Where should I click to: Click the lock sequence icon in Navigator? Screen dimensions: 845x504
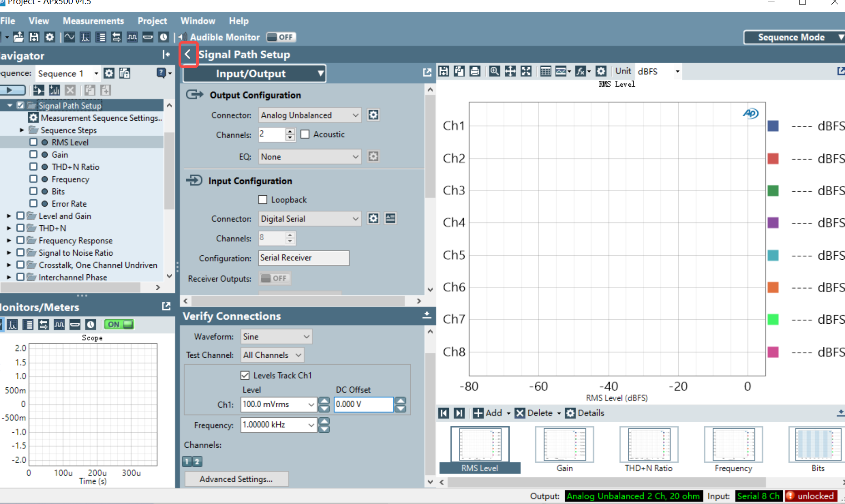pyautogui.click(x=124, y=73)
